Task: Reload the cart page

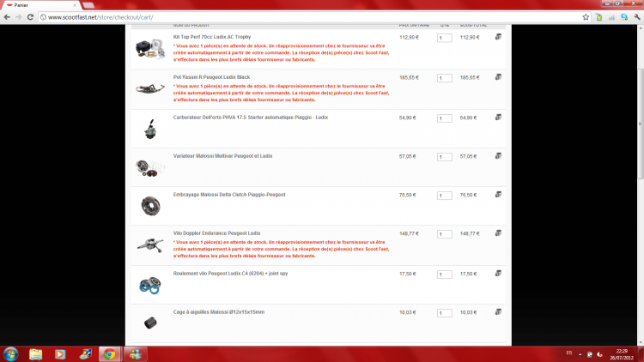Action: coord(30,17)
